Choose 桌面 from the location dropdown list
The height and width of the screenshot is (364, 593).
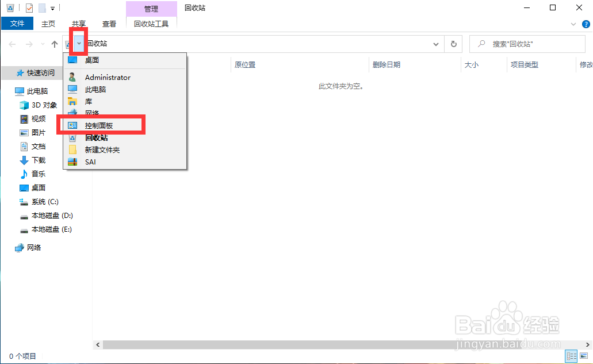tap(125, 60)
